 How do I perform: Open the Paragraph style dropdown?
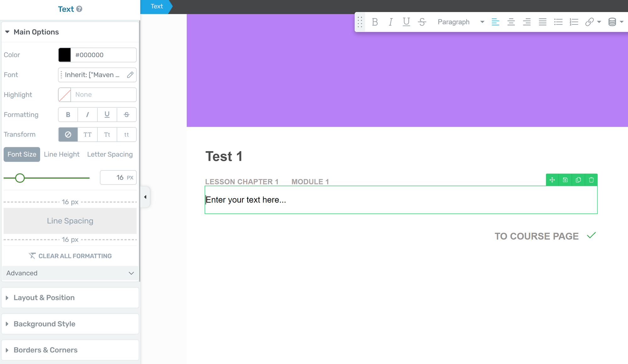(461, 22)
